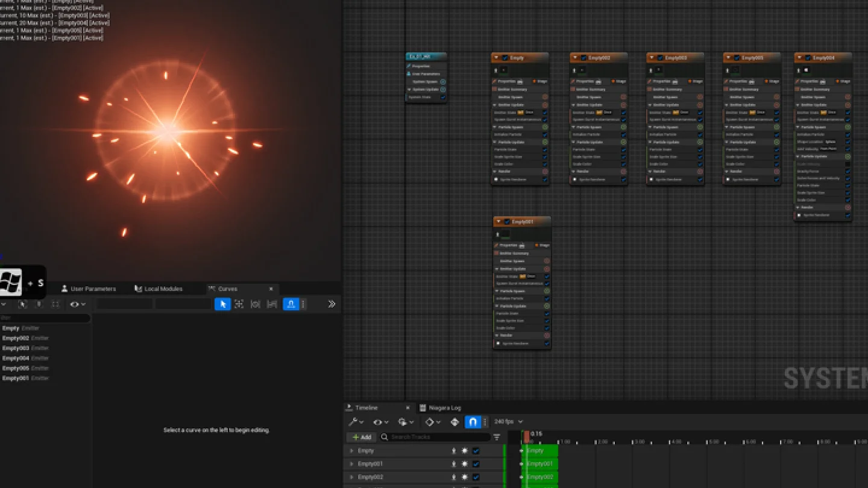
Task: Click the isolate icon on Empty002 timeline track
Action: (454, 477)
